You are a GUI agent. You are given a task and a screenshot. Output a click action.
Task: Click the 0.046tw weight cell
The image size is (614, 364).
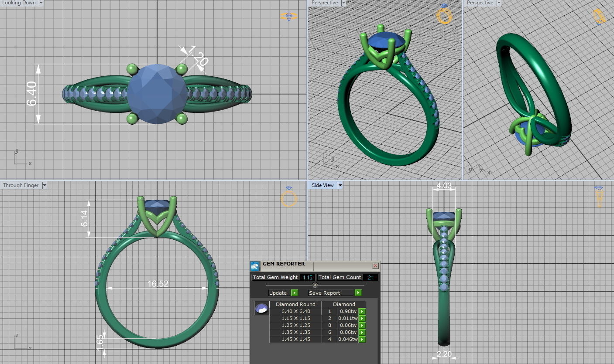[348, 339]
